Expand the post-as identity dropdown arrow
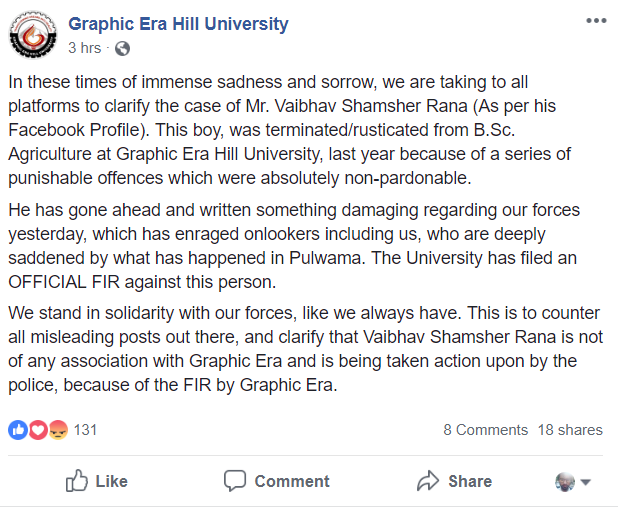 coord(585,482)
